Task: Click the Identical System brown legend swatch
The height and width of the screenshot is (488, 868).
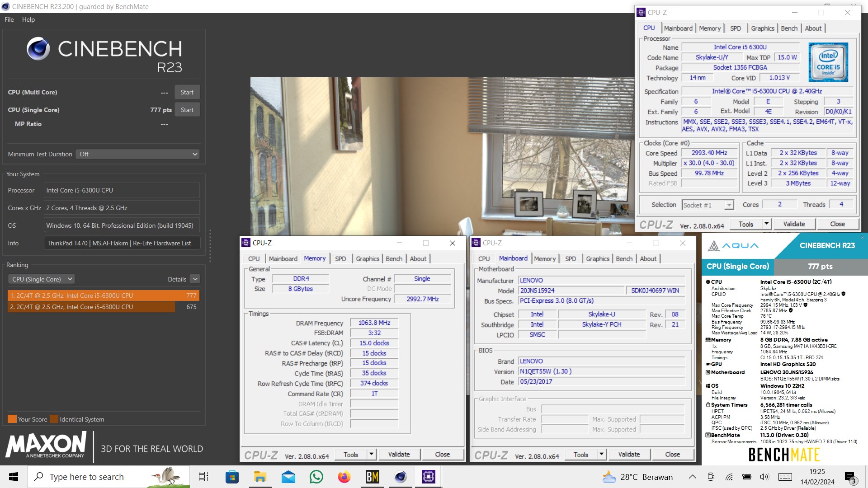Action: [54, 419]
